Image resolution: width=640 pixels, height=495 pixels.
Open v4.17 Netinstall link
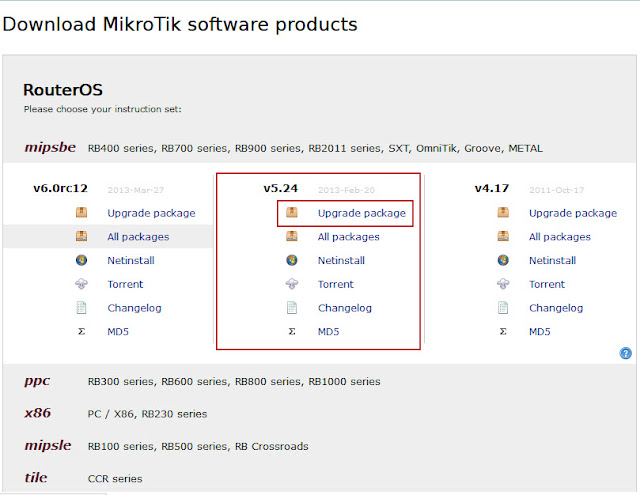[553, 260]
